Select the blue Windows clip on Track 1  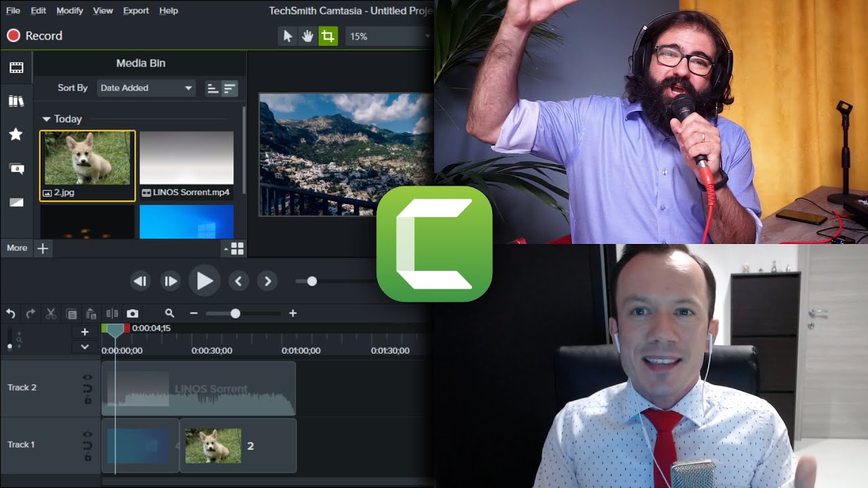coord(140,445)
